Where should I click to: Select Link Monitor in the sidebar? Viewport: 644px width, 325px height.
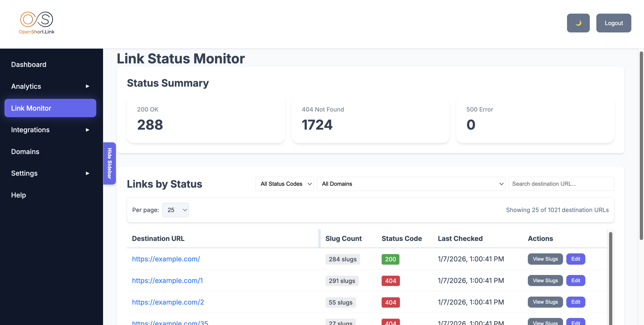[x=31, y=108]
